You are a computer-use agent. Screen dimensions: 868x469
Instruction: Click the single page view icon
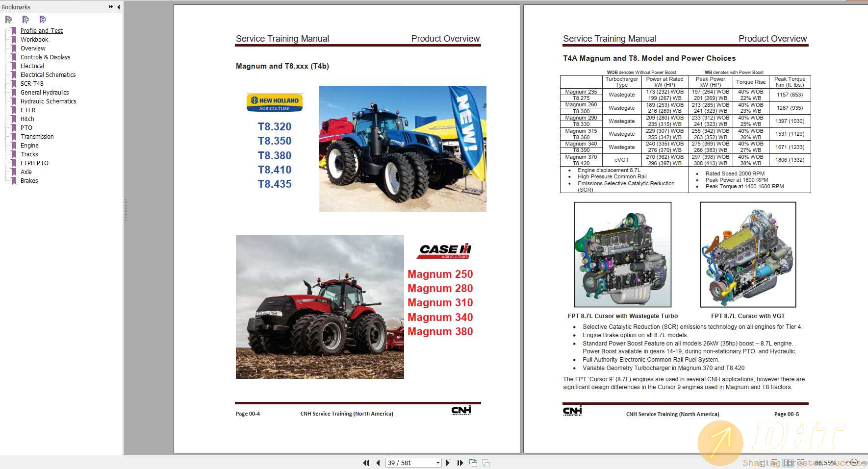[762, 462]
